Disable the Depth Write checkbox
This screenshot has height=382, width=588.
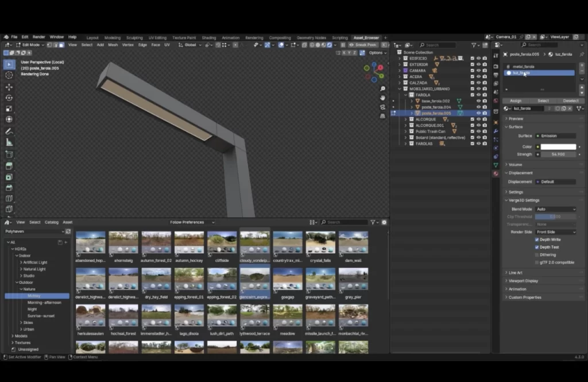[537, 240]
